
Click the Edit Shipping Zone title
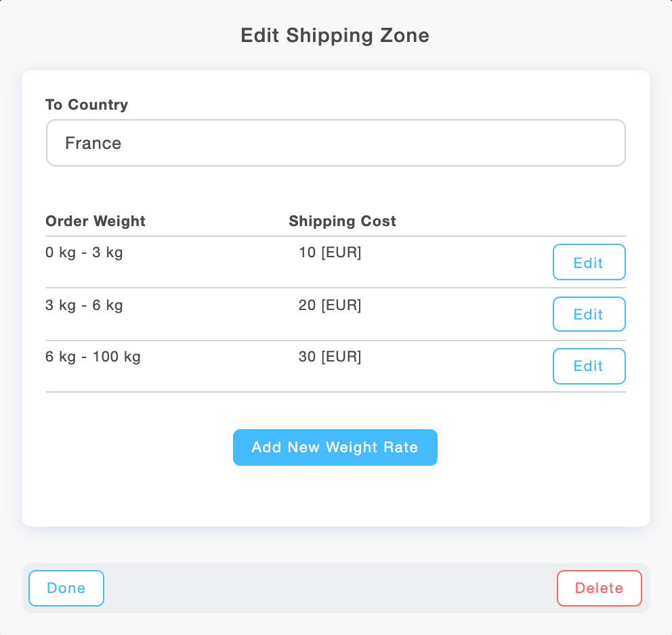click(x=335, y=35)
